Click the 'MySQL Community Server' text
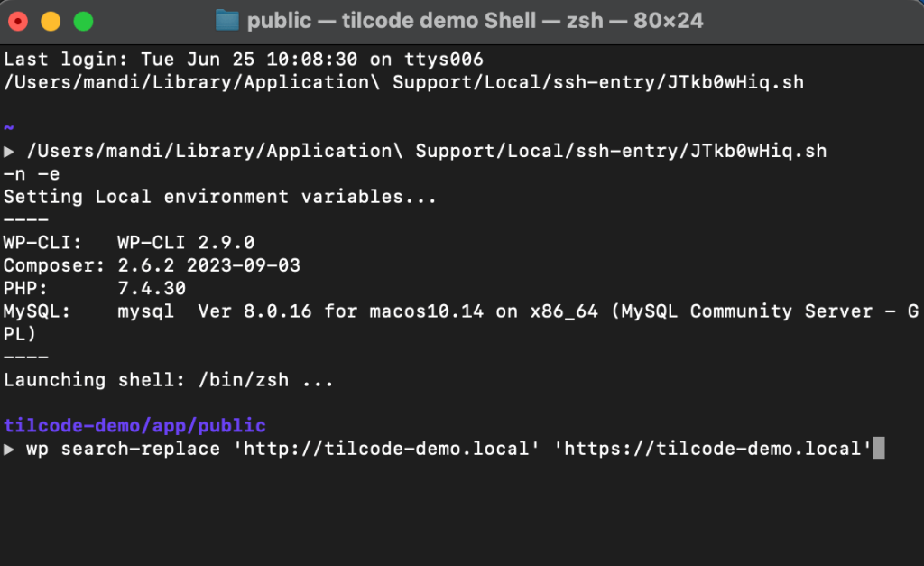This screenshot has height=566, width=924. click(x=780, y=311)
